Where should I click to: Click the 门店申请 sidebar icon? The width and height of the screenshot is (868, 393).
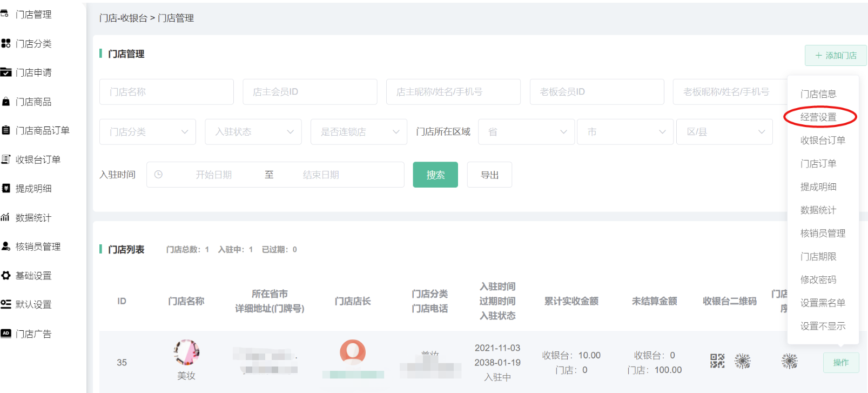click(6, 72)
